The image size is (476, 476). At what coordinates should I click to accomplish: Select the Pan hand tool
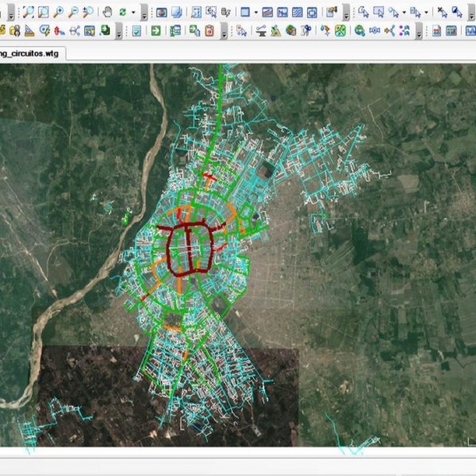point(107,12)
